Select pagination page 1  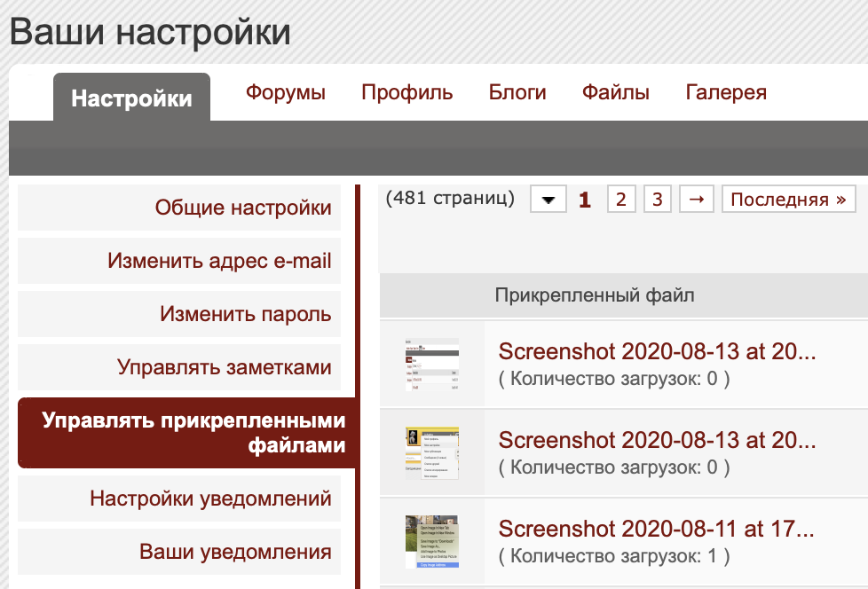(x=585, y=200)
